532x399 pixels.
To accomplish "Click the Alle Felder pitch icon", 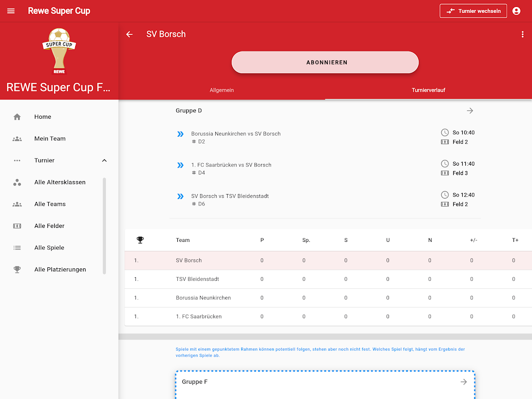I will coord(17,226).
